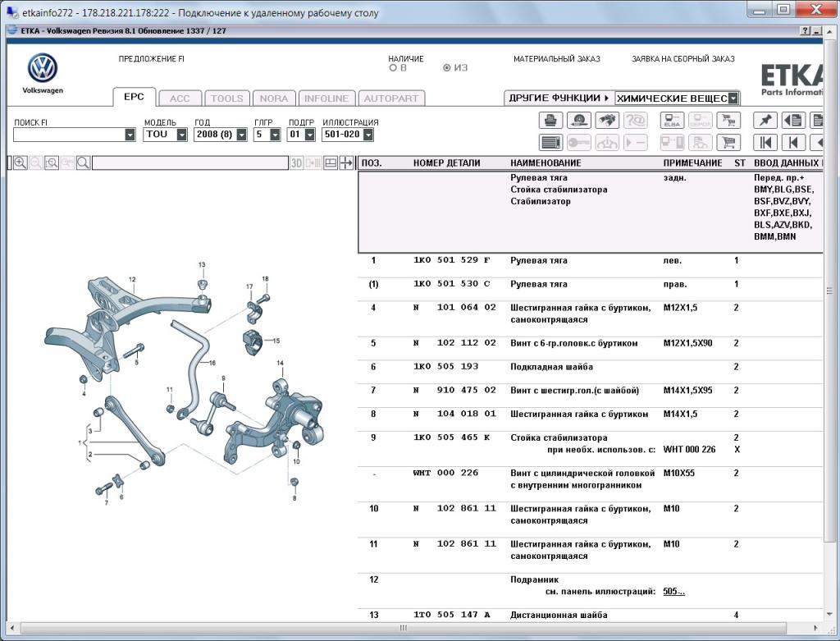
Task: Click the double shopping cart icon
Action: point(728,120)
